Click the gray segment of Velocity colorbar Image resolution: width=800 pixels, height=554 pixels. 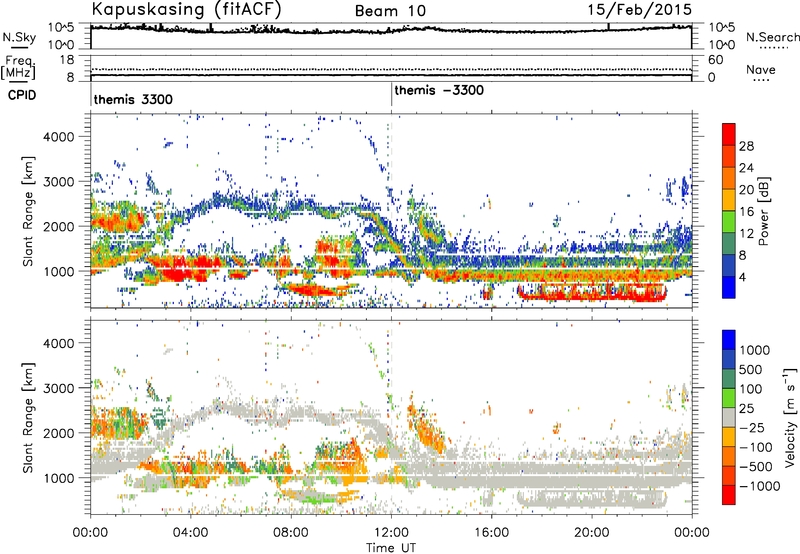point(729,417)
